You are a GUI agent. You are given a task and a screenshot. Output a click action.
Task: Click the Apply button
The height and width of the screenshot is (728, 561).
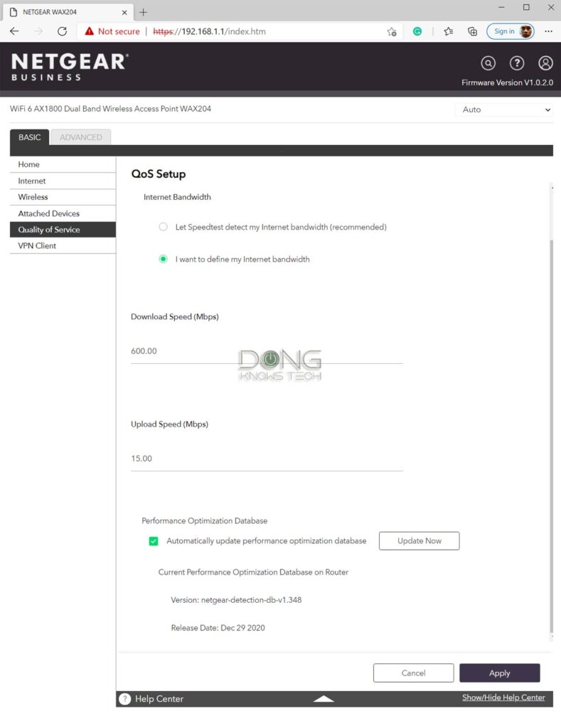tap(500, 673)
